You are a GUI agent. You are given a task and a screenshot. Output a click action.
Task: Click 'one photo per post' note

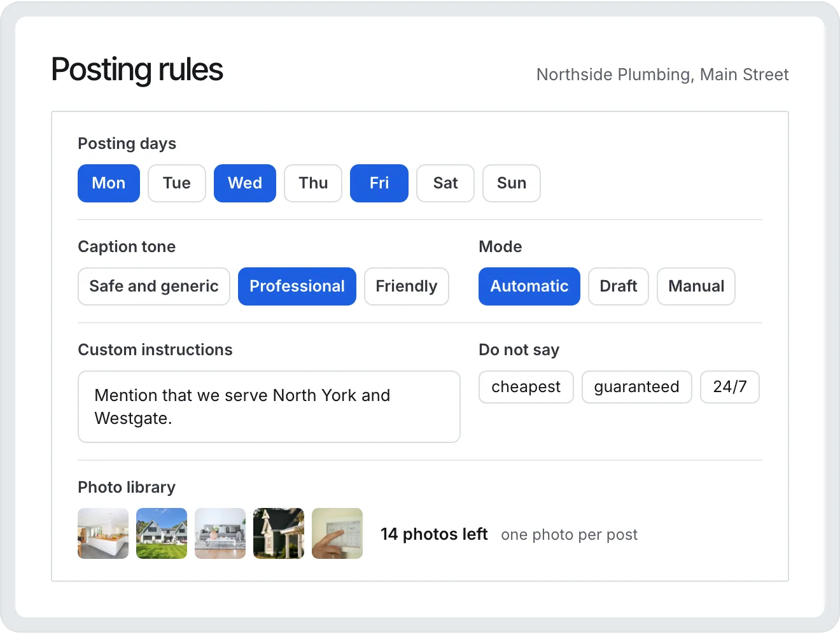tap(569, 535)
